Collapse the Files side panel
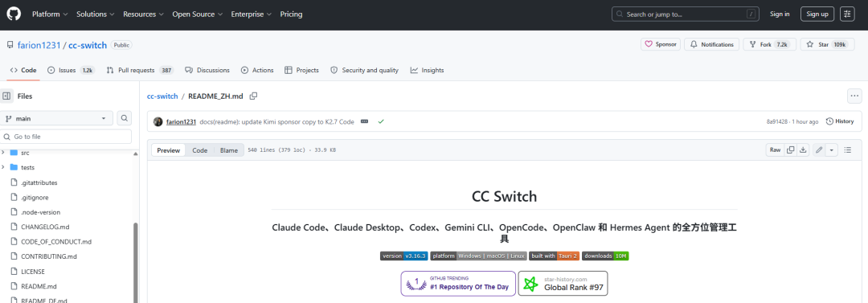 pyautogui.click(x=6, y=96)
